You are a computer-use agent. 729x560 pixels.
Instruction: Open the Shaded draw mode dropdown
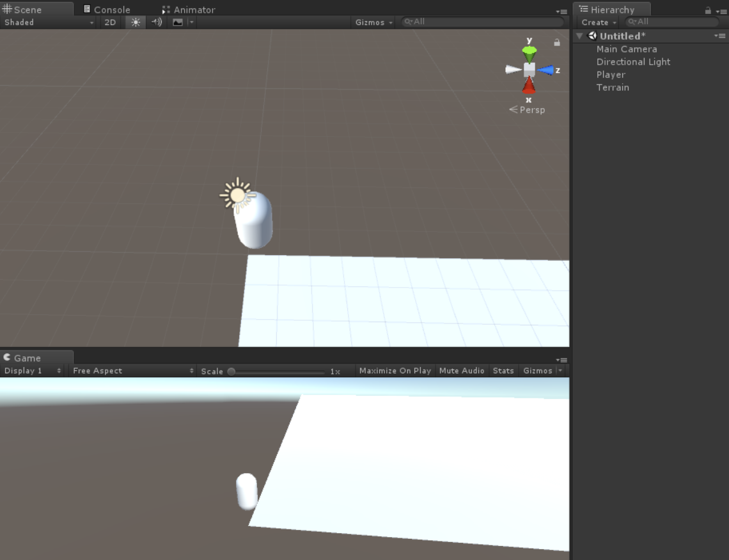point(45,22)
